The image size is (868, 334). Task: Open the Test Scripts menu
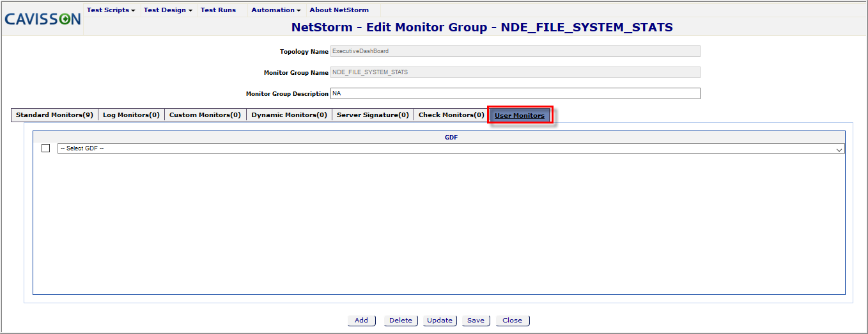pos(111,10)
